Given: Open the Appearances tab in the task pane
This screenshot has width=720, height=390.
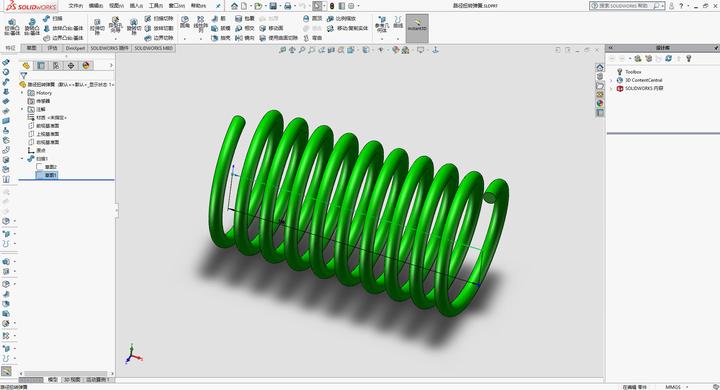Looking at the screenshot, I should [600, 103].
